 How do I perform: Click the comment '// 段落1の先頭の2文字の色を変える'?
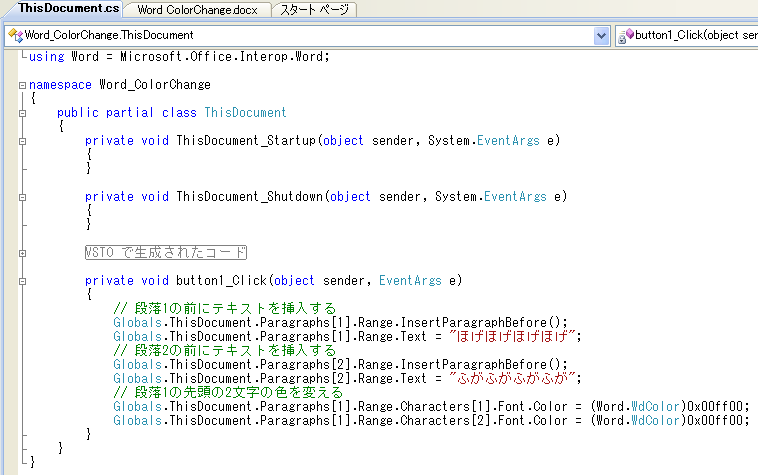tap(228, 392)
